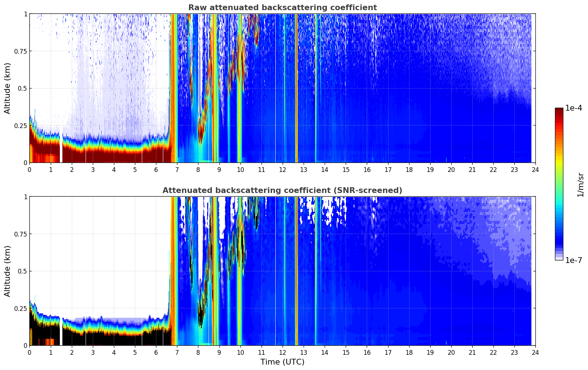The width and height of the screenshot is (588, 370).
Task: Click time tick "11" under the lower plot
Action: (x=262, y=352)
